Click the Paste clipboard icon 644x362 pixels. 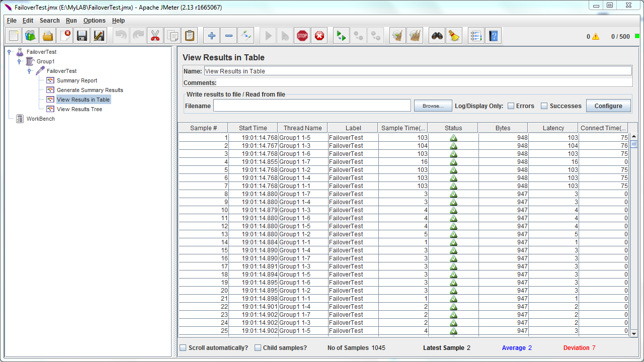189,36
